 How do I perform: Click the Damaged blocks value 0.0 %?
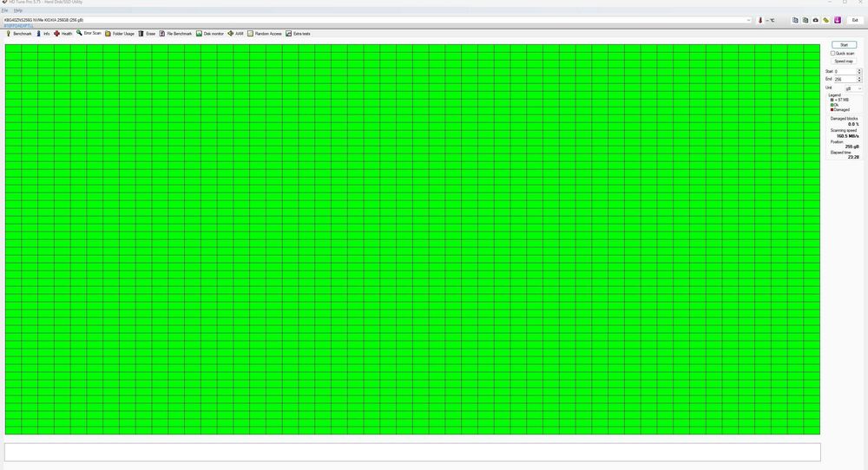click(x=853, y=124)
